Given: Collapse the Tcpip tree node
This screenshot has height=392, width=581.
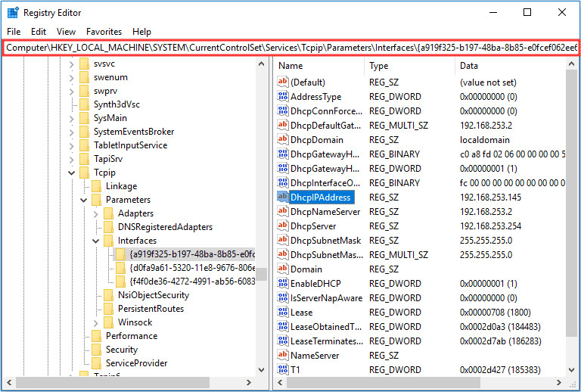Looking at the screenshot, I should pos(72,173).
